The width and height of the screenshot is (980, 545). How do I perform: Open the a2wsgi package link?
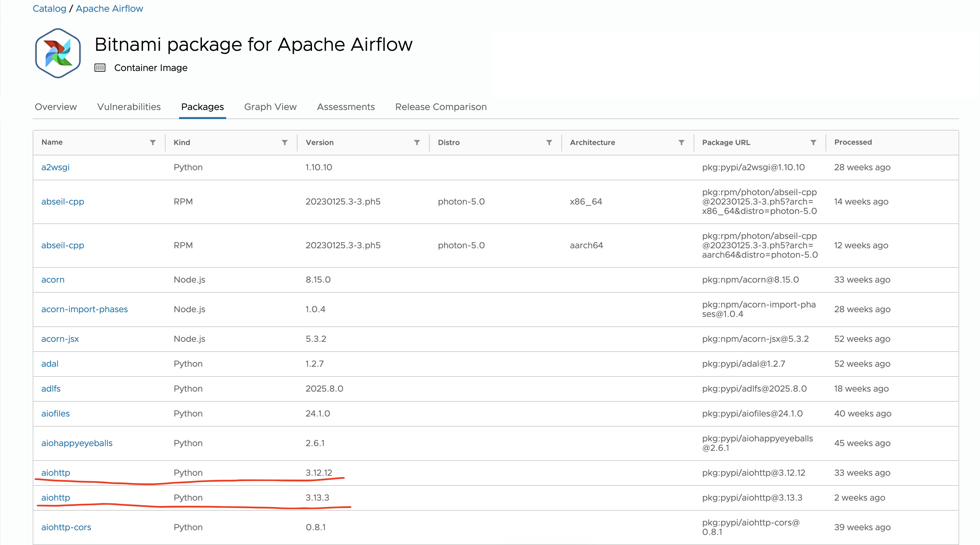click(55, 167)
